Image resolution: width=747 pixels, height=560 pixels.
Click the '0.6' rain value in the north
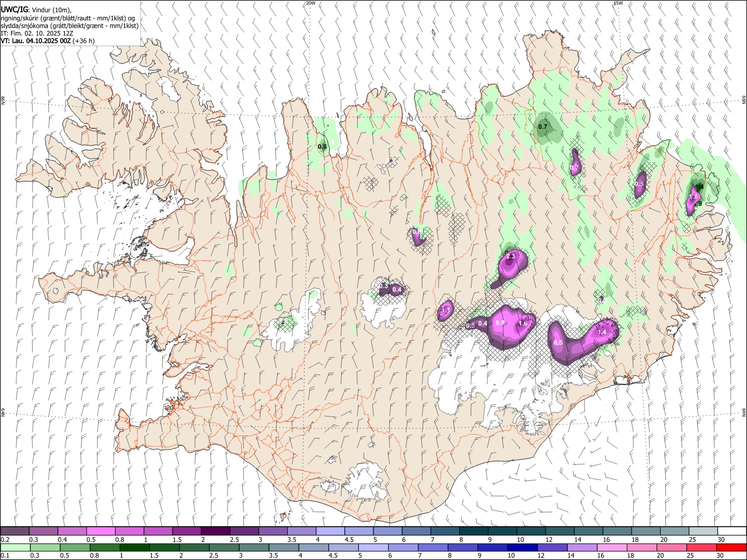[x=322, y=146]
